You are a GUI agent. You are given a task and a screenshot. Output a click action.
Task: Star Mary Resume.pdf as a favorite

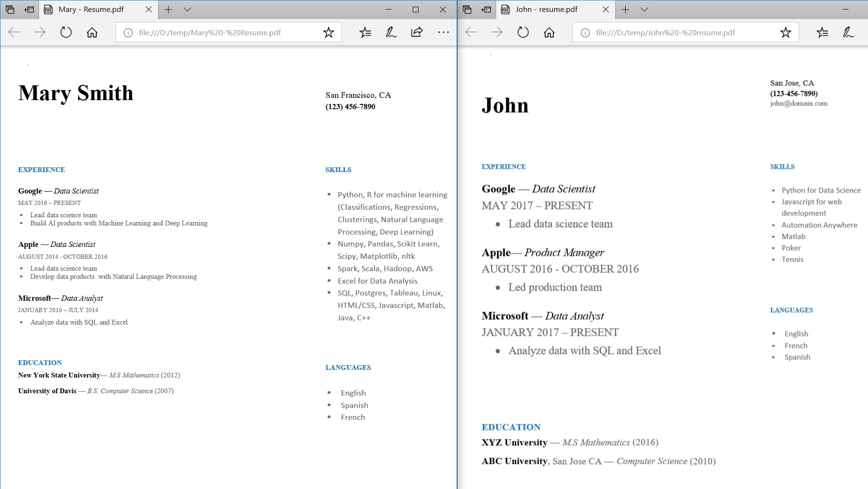[329, 32]
